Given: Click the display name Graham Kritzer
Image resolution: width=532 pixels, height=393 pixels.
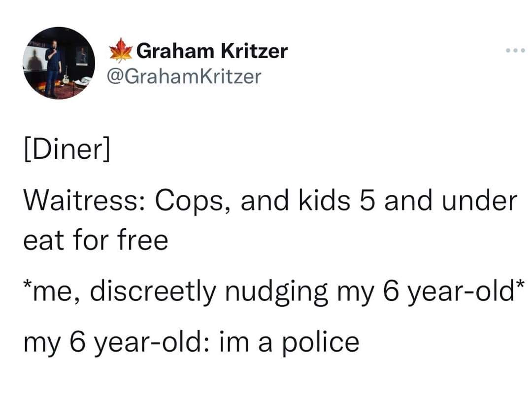Looking at the screenshot, I should 212,51.
